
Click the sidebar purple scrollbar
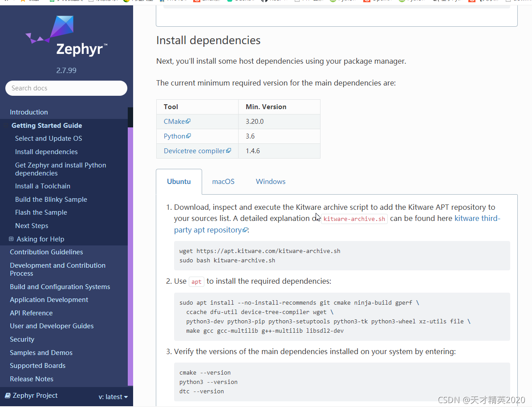pyautogui.click(x=130, y=257)
